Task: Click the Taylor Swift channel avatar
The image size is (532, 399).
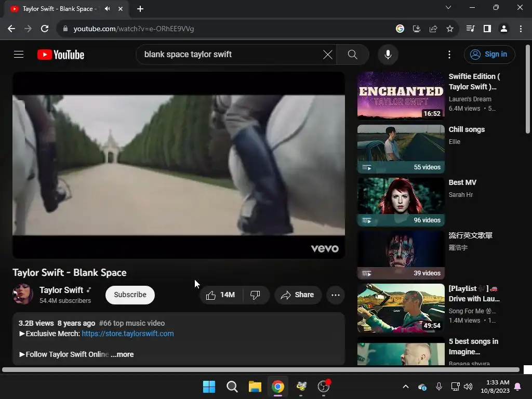Action: point(23,294)
